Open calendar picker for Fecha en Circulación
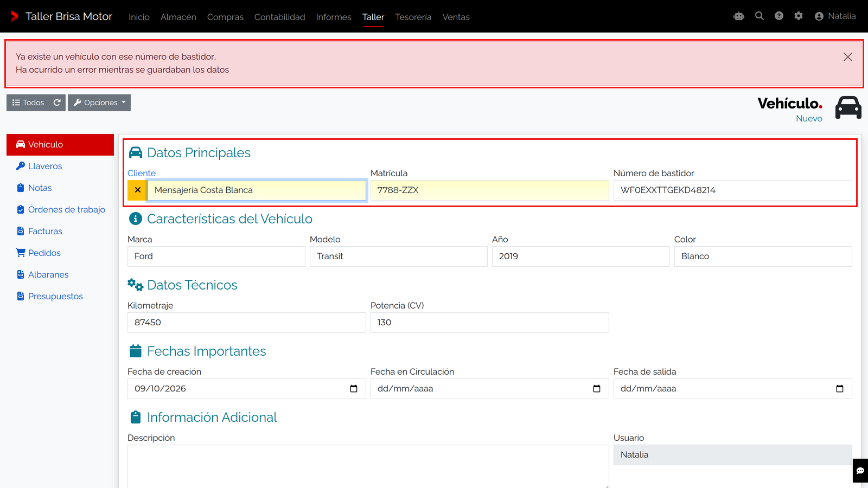 pyautogui.click(x=597, y=389)
